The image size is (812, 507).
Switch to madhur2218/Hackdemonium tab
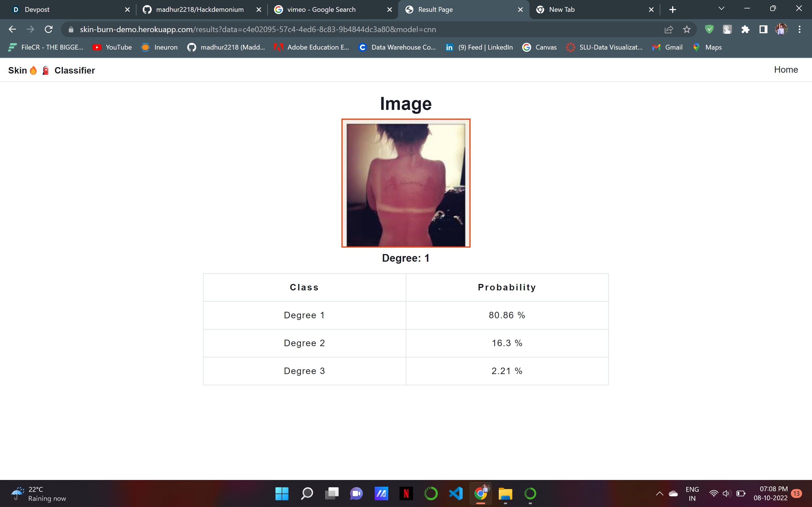[x=200, y=9]
